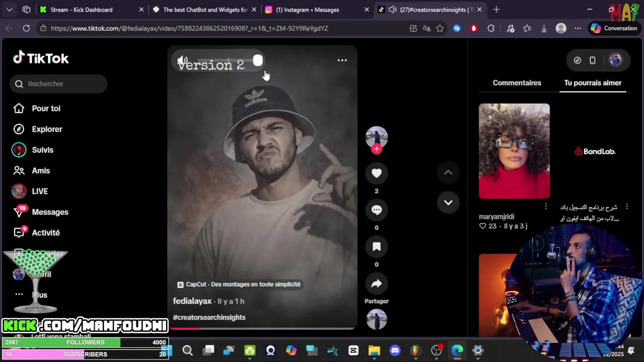The image size is (644, 362).
Task: Switch to Stream - Kick Dashboard tab
Action: click(92, 10)
